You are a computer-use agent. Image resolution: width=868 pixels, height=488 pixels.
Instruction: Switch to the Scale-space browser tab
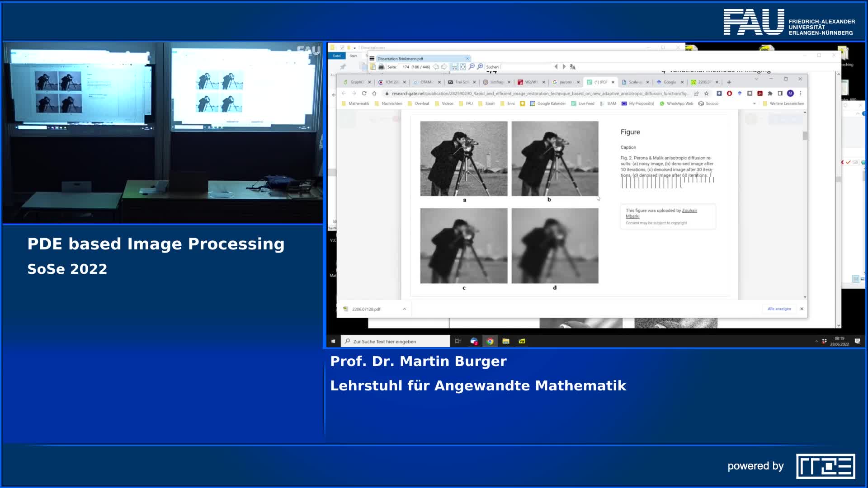coord(634,82)
